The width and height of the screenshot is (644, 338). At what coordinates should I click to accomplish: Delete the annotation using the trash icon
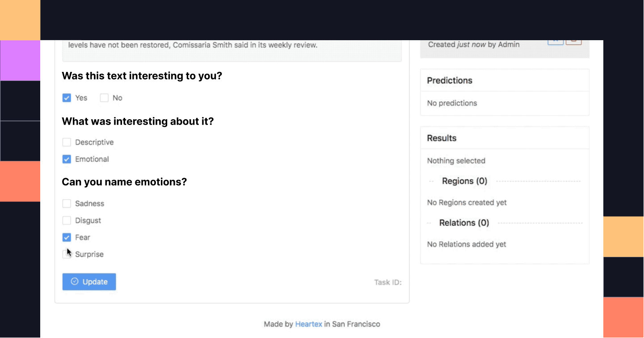(x=573, y=40)
